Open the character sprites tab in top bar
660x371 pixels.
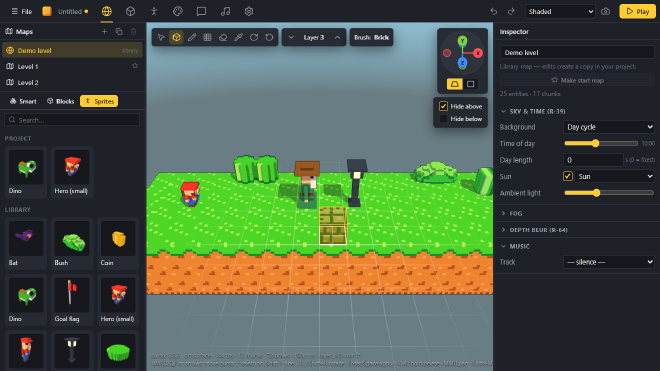pos(154,11)
